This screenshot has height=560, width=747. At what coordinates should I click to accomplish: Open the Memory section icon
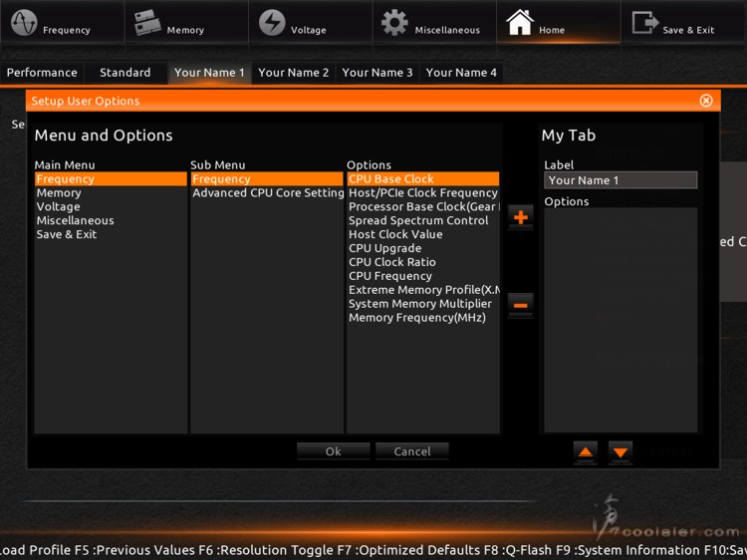pyautogui.click(x=147, y=22)
